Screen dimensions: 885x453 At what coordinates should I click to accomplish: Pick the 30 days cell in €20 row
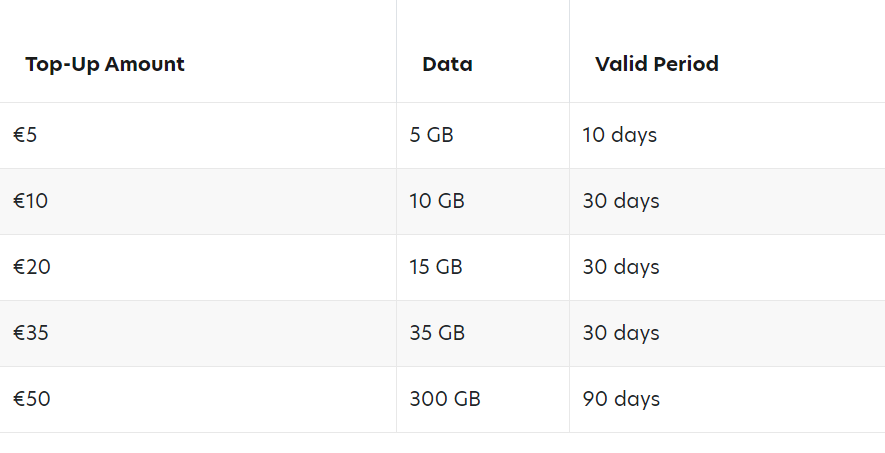[621, 267]
